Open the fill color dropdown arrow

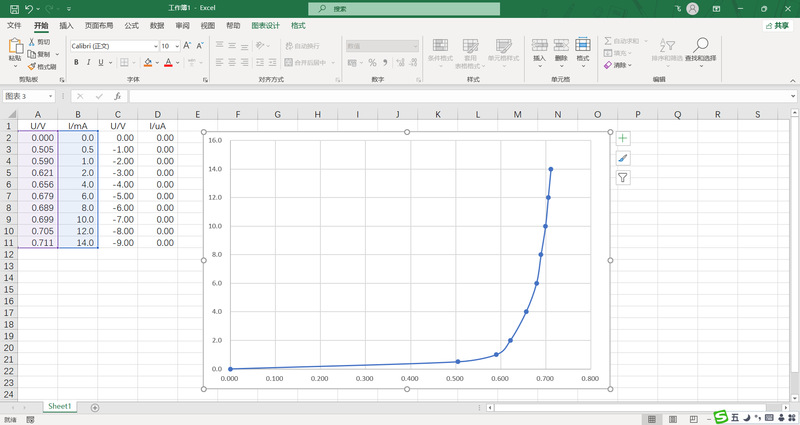pyautogui.click(x=157, y=63)
